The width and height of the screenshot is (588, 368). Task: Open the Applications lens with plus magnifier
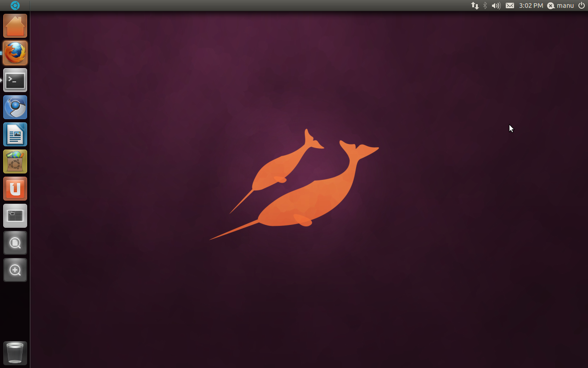coord(15,270)
